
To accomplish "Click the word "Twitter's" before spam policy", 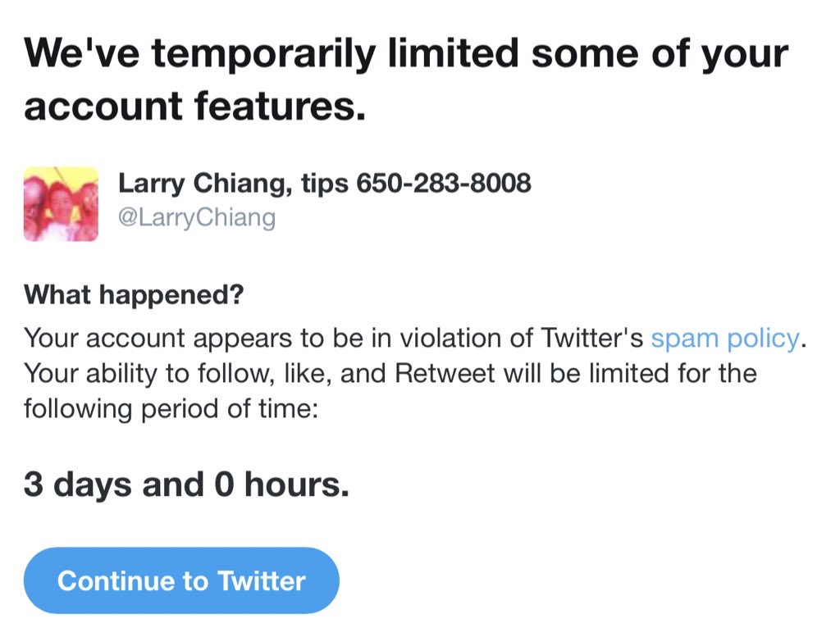I will coord(592,338).
